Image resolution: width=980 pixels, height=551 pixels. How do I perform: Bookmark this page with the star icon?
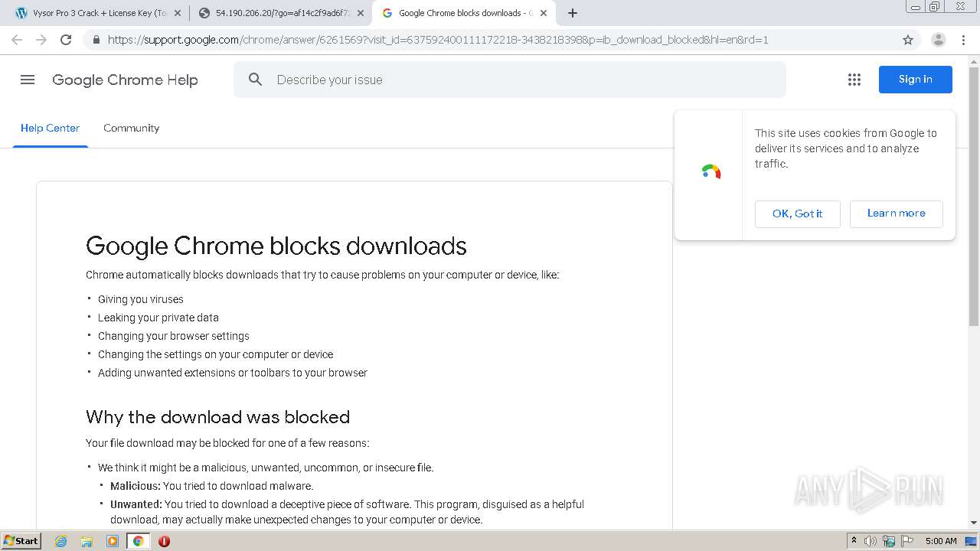[x=908, y=40]
